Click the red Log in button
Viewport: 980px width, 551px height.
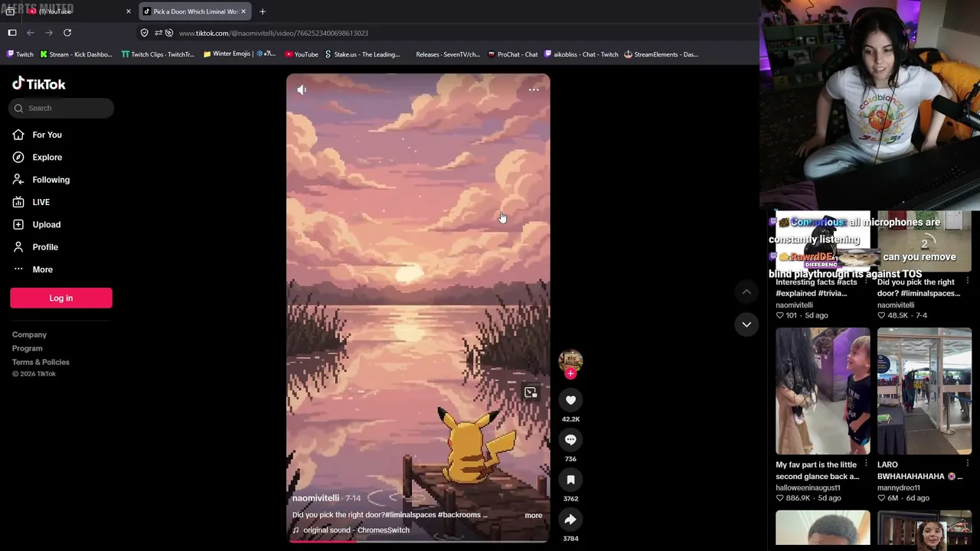[x=61, y=298]
